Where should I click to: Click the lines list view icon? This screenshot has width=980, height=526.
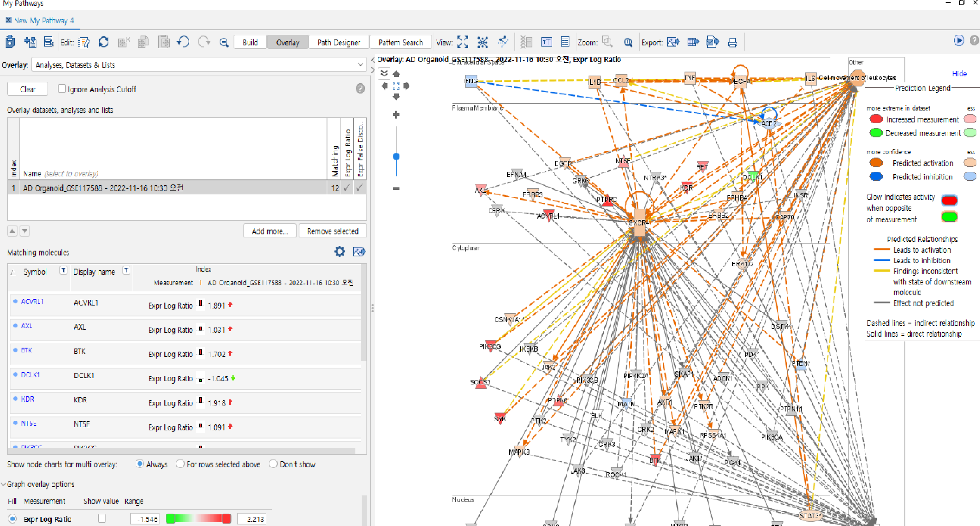coord(565,42)
